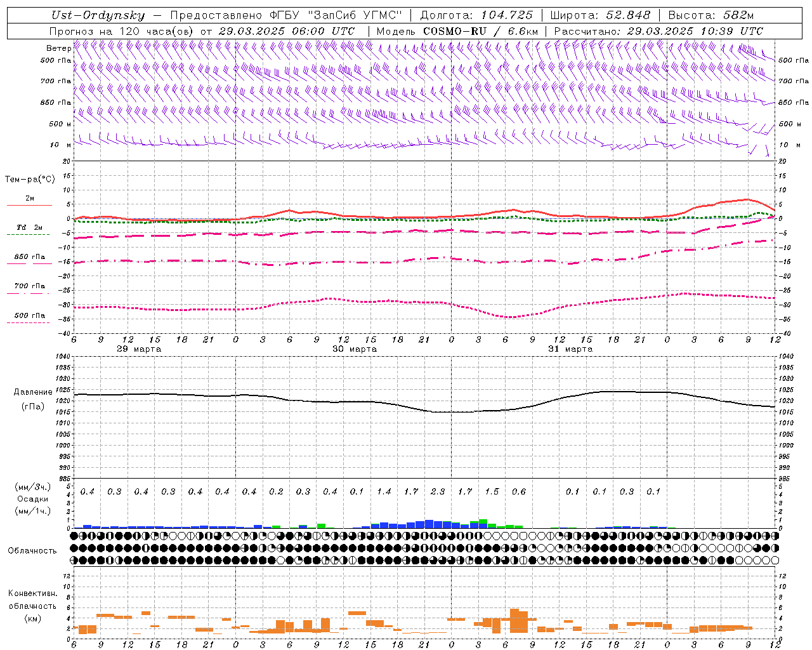Click the peak precipitation value "2.3"
812x650 pixels.
[x=438, y=492]
